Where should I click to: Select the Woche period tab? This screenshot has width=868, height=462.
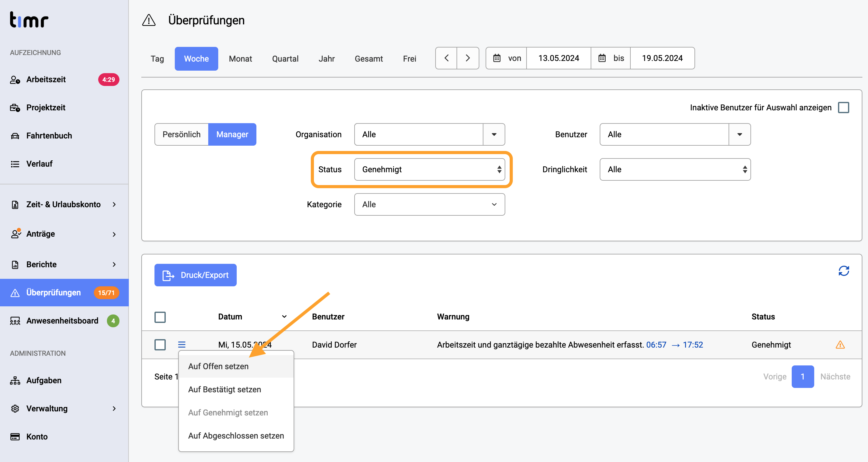[x=196, y=58]
